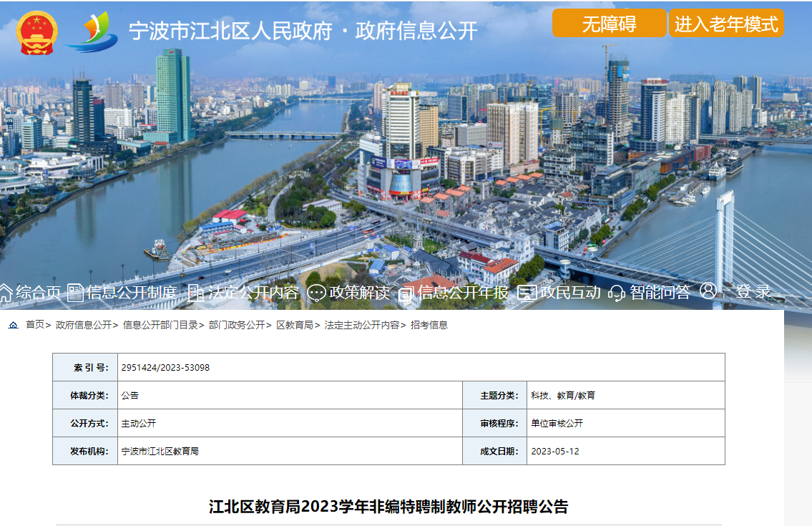Viewport: 812px width, 526px height.
Task: Click the 进入老年模式 button
Action: (x=726, y=24)
